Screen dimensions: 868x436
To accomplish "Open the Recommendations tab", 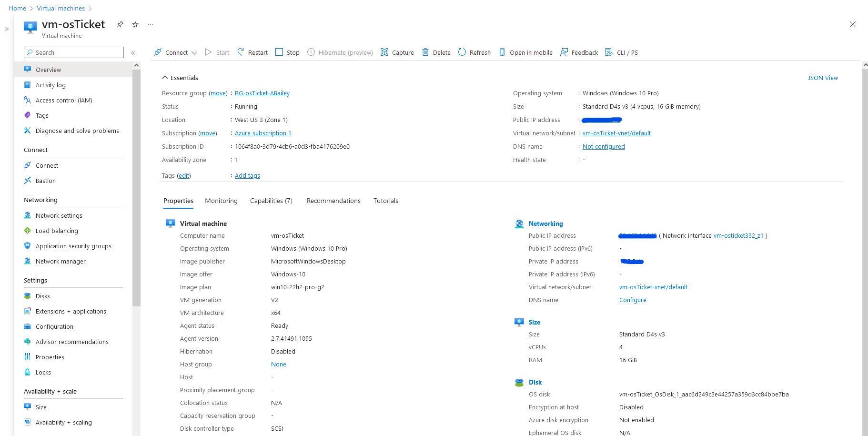I will 333,201.
